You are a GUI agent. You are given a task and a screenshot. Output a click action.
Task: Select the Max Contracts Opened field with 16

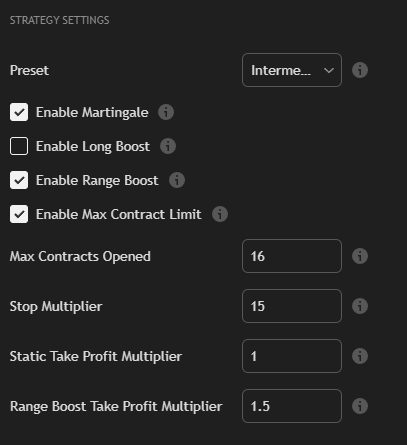pos(292,256)
